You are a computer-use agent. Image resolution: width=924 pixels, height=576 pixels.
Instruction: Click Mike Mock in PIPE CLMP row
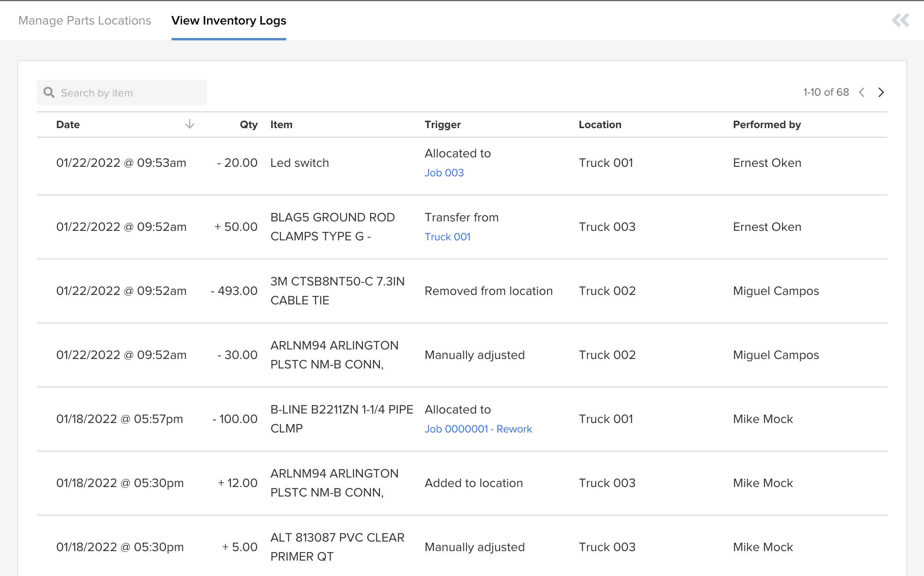[763, 419]
